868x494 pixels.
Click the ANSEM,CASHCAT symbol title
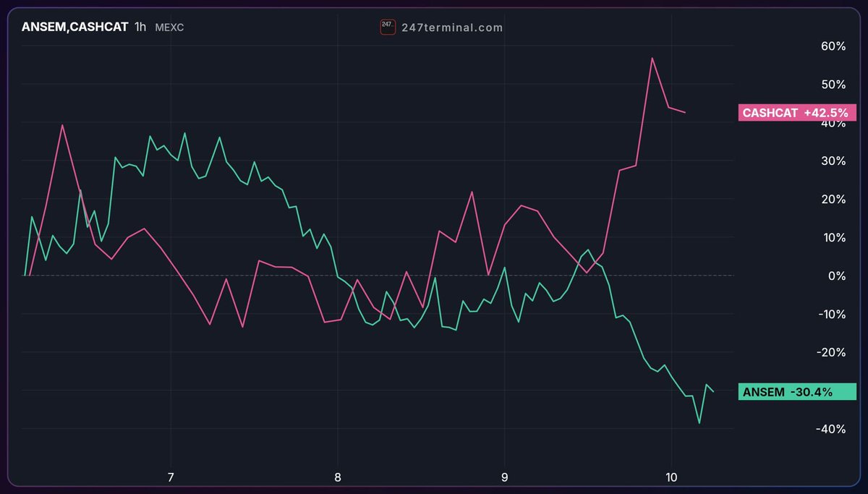click(x=75, y=27)
